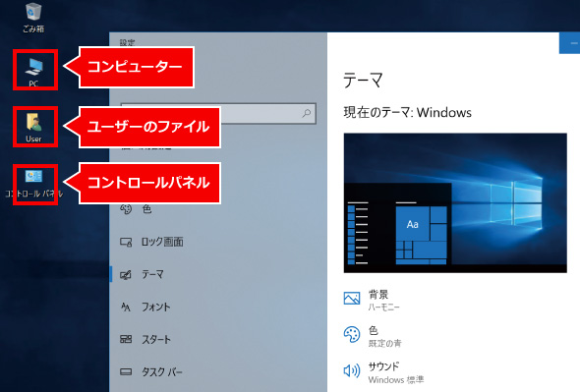Screen dimensions: 580x392
Task: Click the 現在のテーマ: Windows text
Action: pyautogui.click(x=408, y=112)
